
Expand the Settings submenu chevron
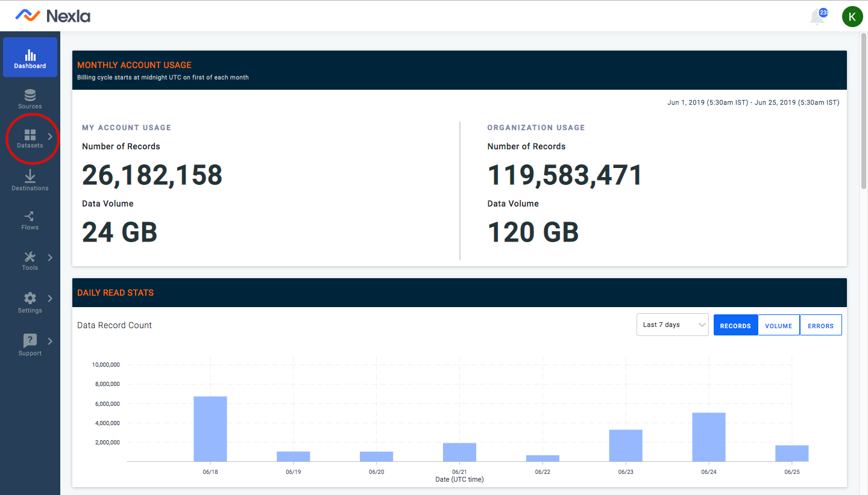coord(50,299)
